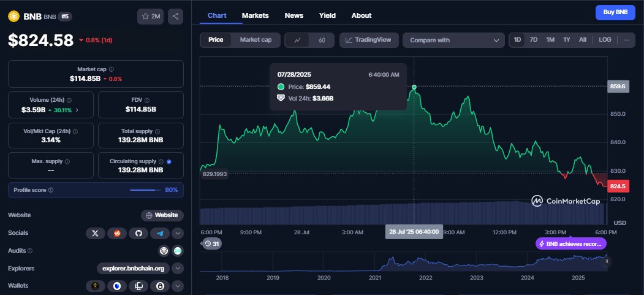Set chart range to 1Y
This screenshot has height=295, width=644.
point(567,40)
